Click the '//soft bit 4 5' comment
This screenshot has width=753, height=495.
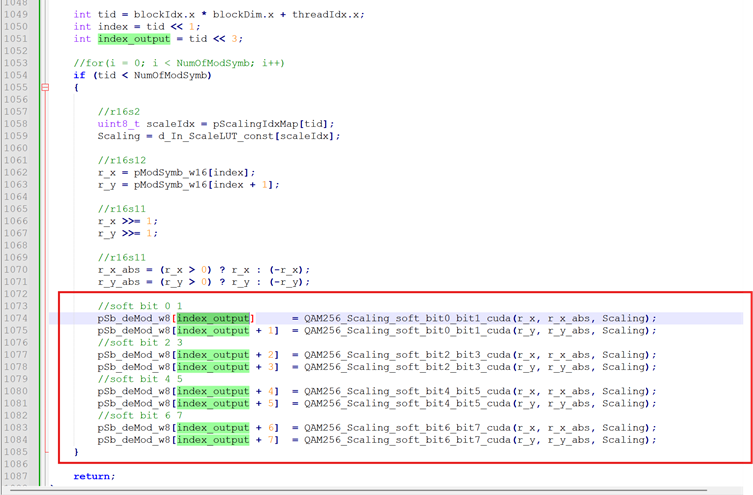pyautogui.click(x=140, y=379)
